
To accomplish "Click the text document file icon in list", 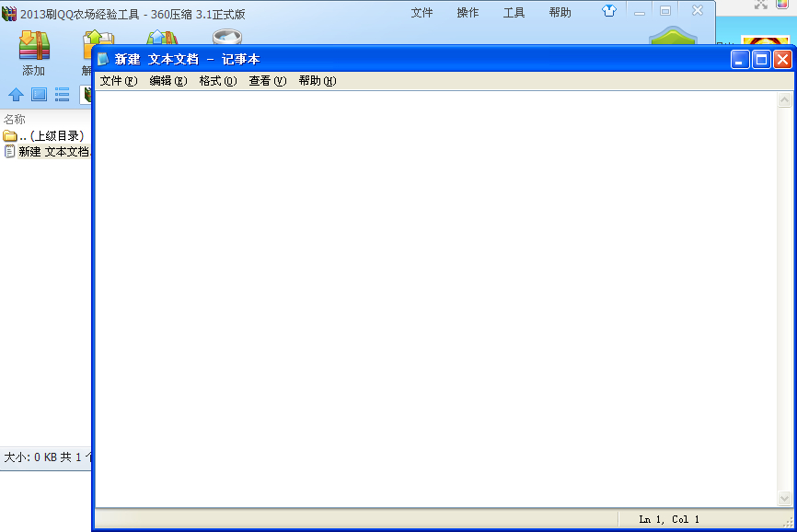I will (x=9, y=152).
